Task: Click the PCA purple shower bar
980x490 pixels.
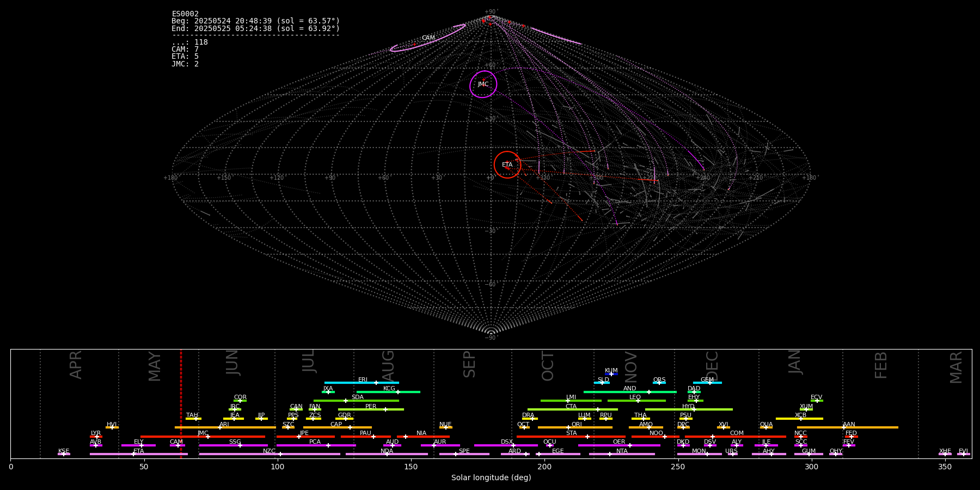Action: coord(316,445)
